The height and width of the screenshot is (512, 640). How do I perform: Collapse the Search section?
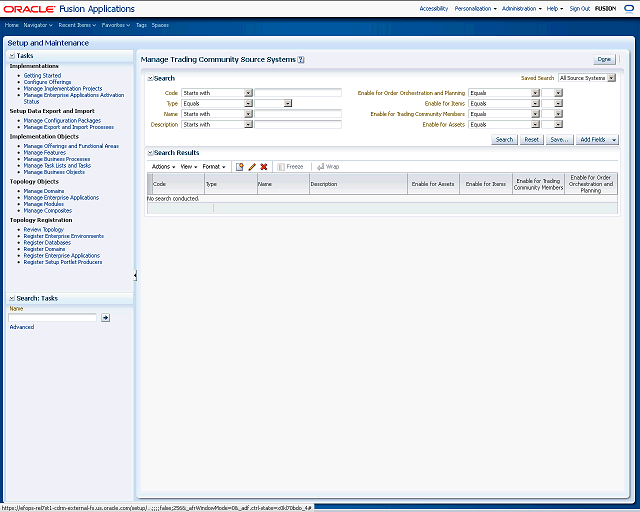point(149,78)
